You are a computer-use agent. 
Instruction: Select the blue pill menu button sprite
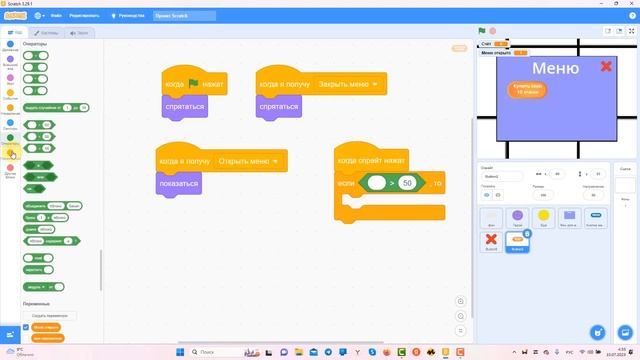tap(596, 218)
